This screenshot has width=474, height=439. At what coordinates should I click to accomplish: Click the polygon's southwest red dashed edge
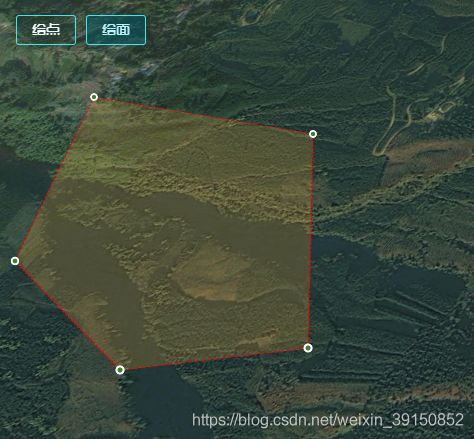pos(67,315)
